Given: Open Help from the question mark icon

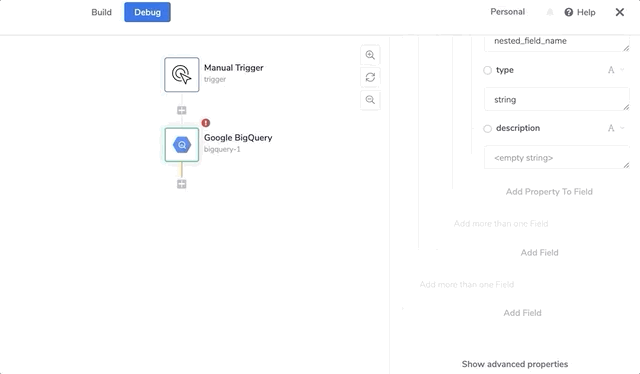Looking at the screenshot, I should point(569,12).
